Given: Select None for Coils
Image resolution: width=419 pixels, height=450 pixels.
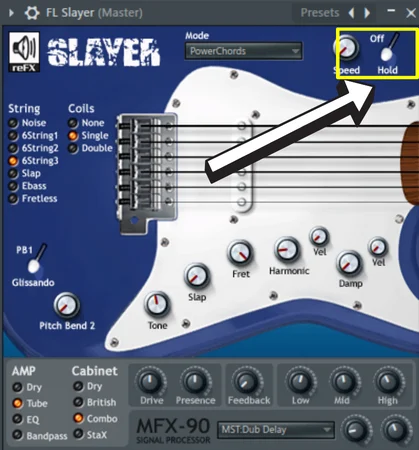Looking at the screenshot, I should click(86, 123).
